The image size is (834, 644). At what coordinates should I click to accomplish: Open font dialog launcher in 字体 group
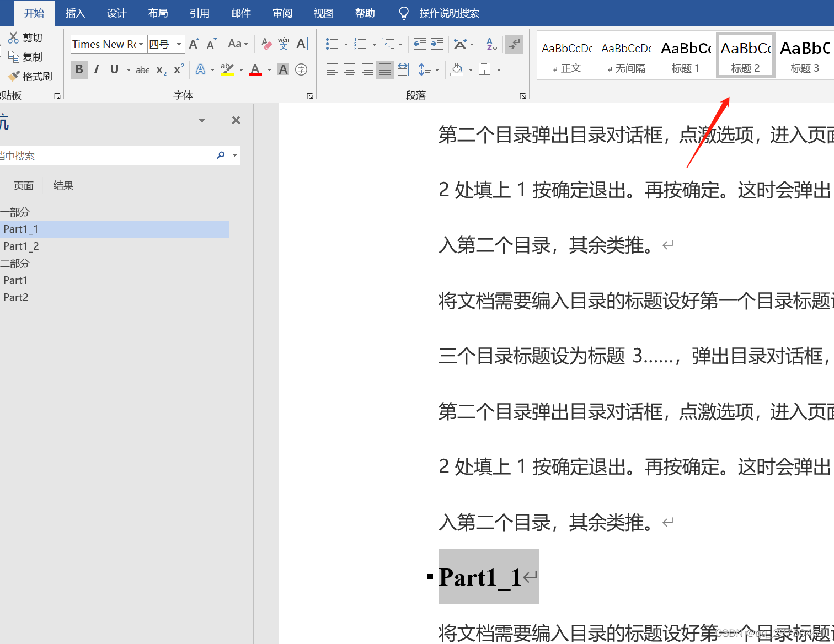pyautogui.click(x=310, y=96)
